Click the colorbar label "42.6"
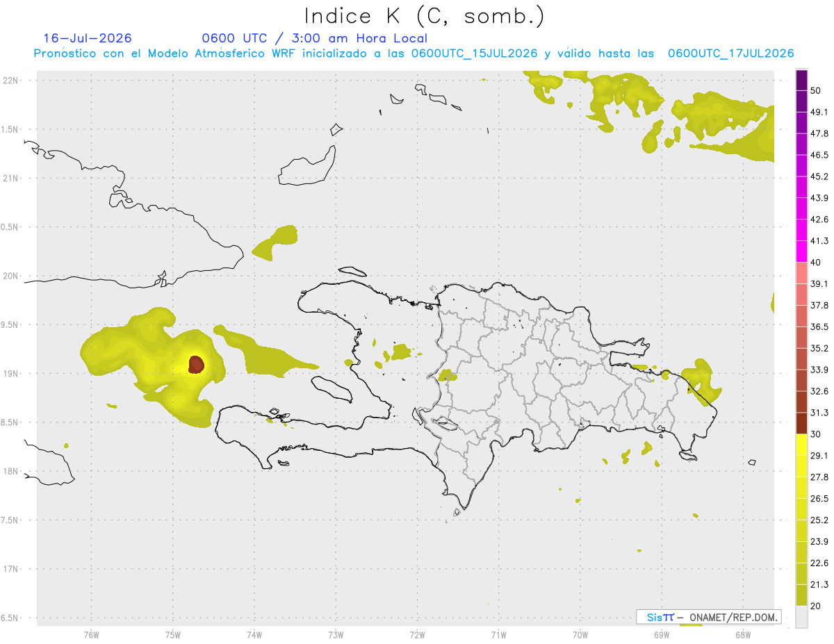The width and height of the screenshot is (834, 644). click(819, 220)
